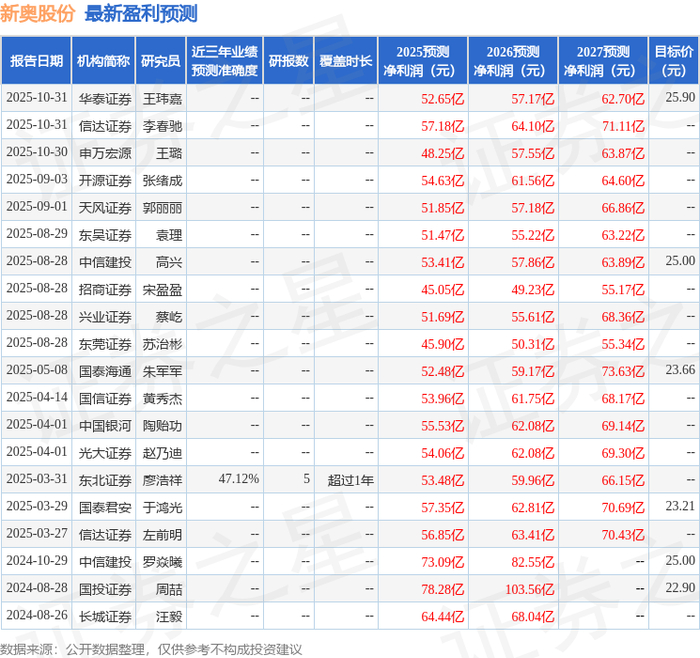This screenshot has height=658, width=700.
Task: Click 73.09亿 2025 forecast value
Action: click(442, 562)
